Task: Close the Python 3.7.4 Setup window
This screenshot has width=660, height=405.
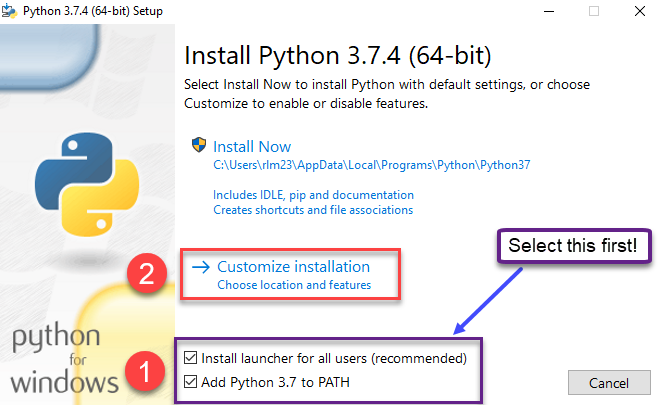Action: pyautogui.click(x=638, y=11)
